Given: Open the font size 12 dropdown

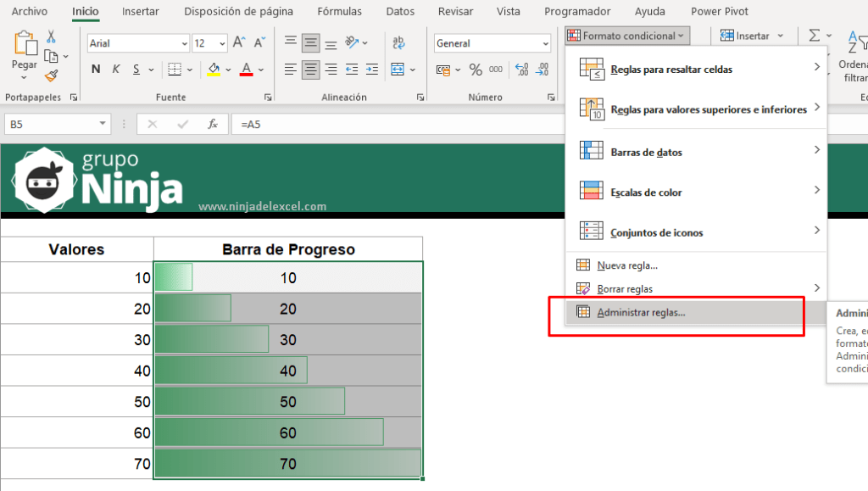Looking at the screenshot, I should [222, 43].
